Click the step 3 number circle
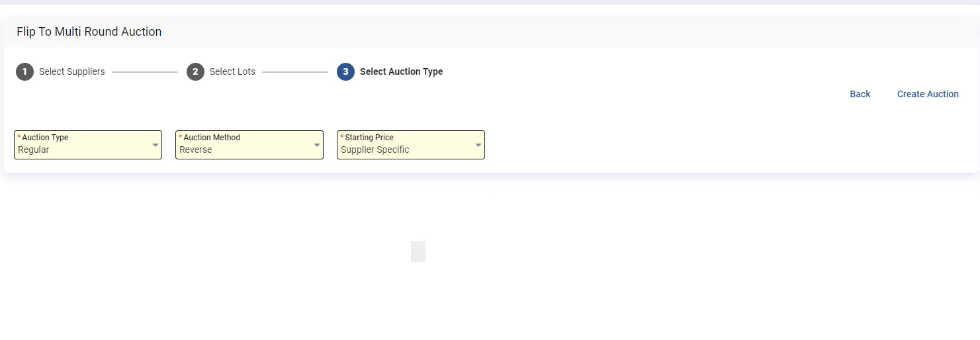Image resolution: width=980 pixels, height=340 pixels. [x=345, y=71]
